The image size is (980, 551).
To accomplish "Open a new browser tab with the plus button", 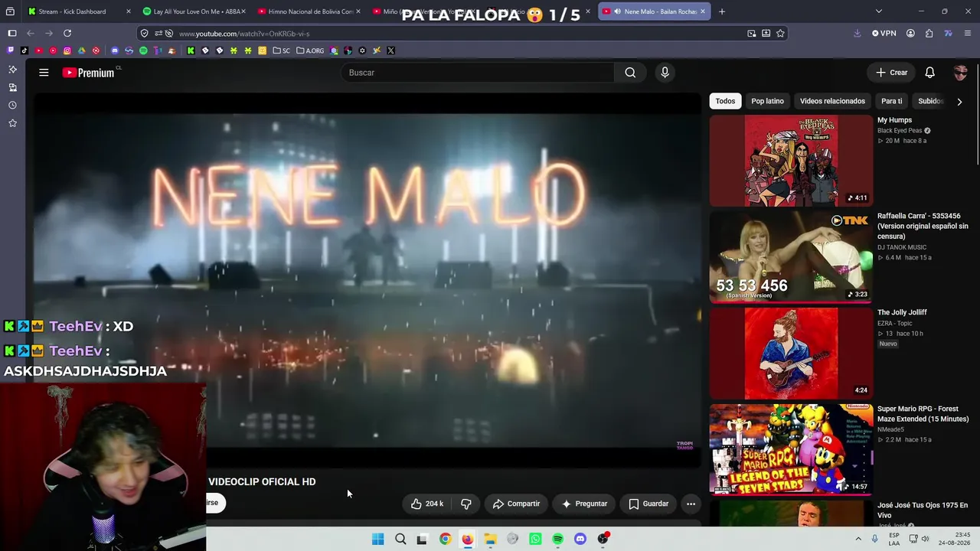I will pyautogui.click(x=721, y=11).
